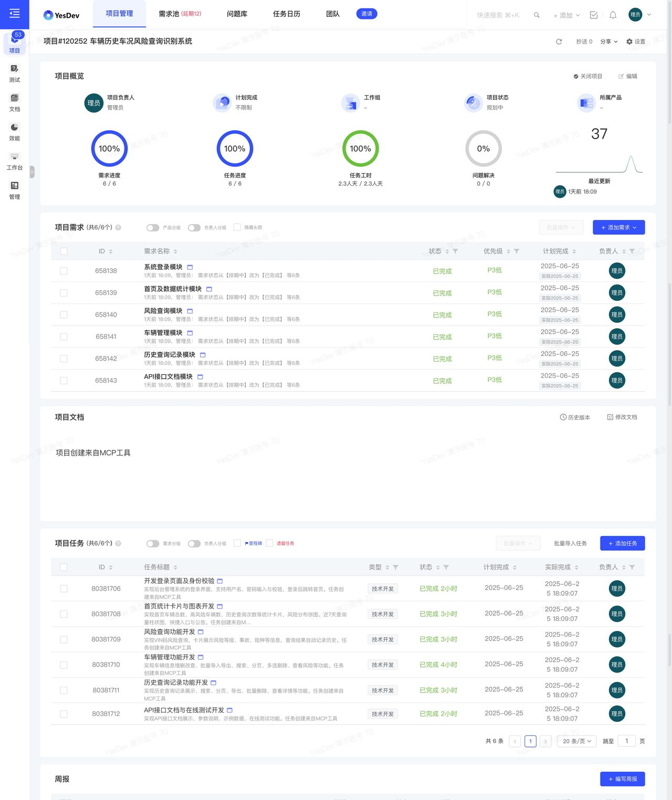Open the 文档 icon in the sidebar

click(x=14, y=102)
